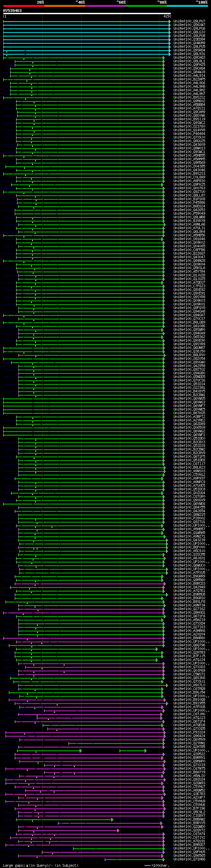This screenshot has width=211, height=868.
Task: Open hit UniRef100_Q3ED84
Action: (189, 40)
